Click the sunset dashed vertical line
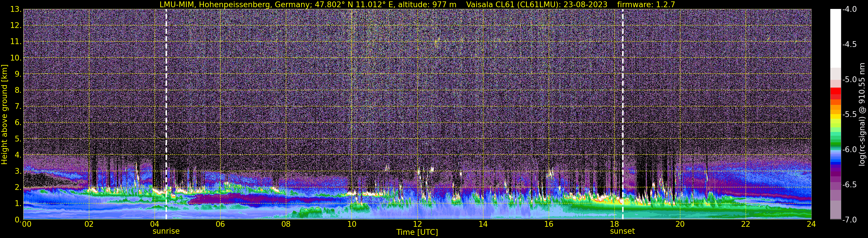The height and width of the screenshot is (238, 868). (623, 114)
